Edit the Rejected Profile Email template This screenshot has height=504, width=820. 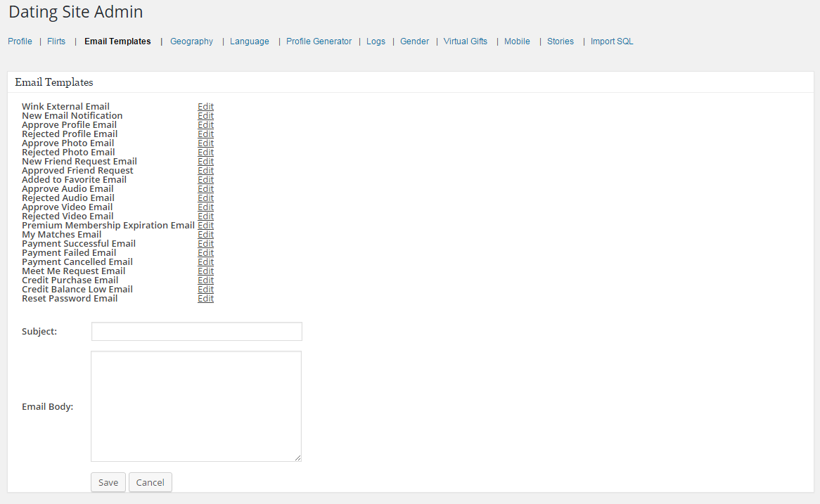tap(205, 134)
